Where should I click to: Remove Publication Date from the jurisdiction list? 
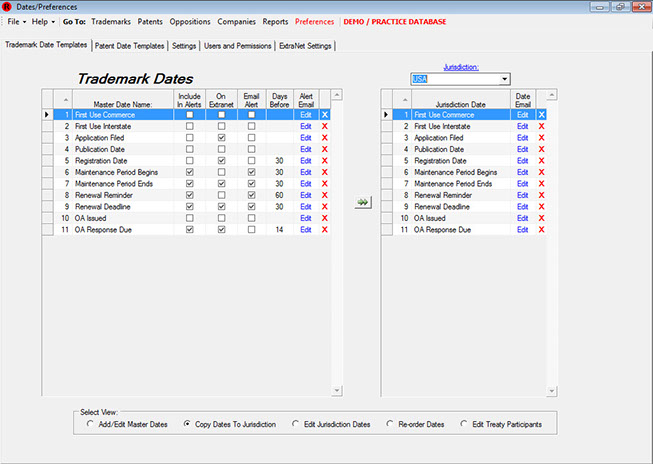(542, 150)
